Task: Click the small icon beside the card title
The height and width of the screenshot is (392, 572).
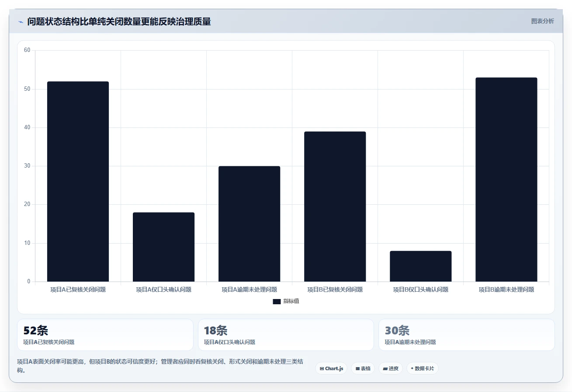Action: click(x=21, y=22)
